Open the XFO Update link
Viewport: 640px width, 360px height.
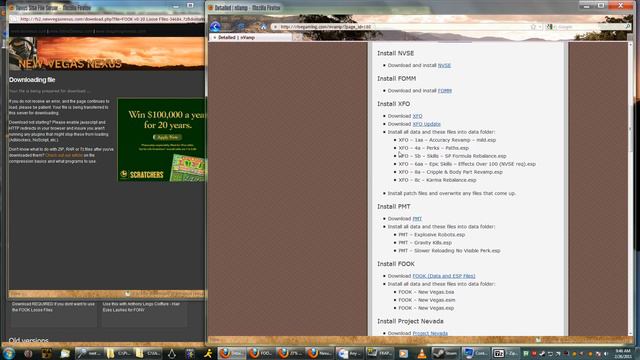click(x=427, y=124)
